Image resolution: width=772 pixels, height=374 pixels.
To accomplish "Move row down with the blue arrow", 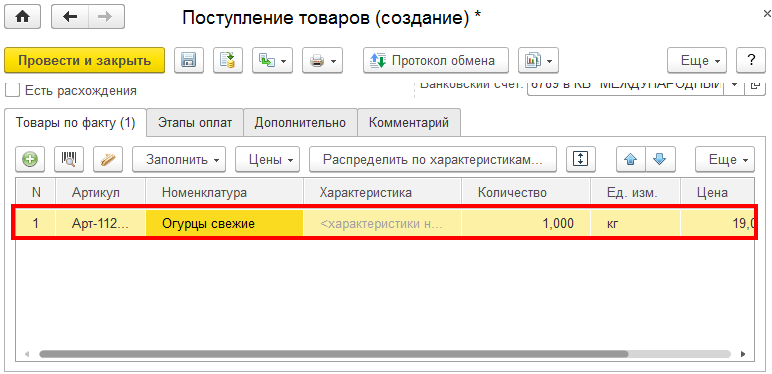I will pos(660,159).
